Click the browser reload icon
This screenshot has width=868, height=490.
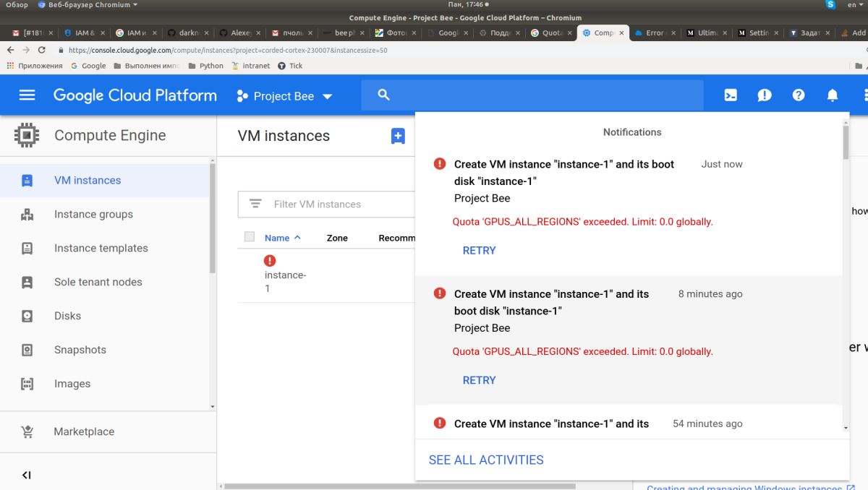point(41,50)
